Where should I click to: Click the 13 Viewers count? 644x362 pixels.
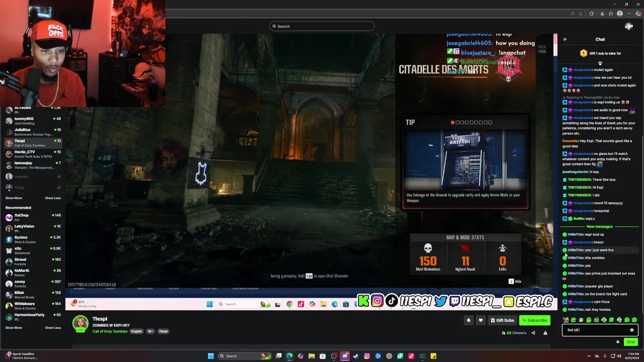(514, 333)
